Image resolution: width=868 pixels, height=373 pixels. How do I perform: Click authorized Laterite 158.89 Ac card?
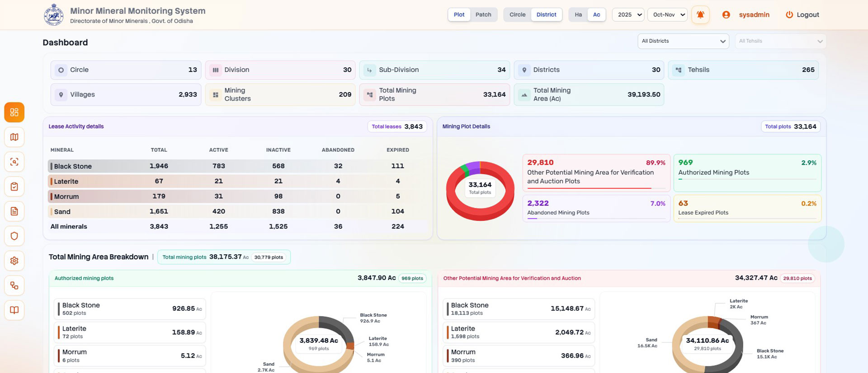pos(130,332)
